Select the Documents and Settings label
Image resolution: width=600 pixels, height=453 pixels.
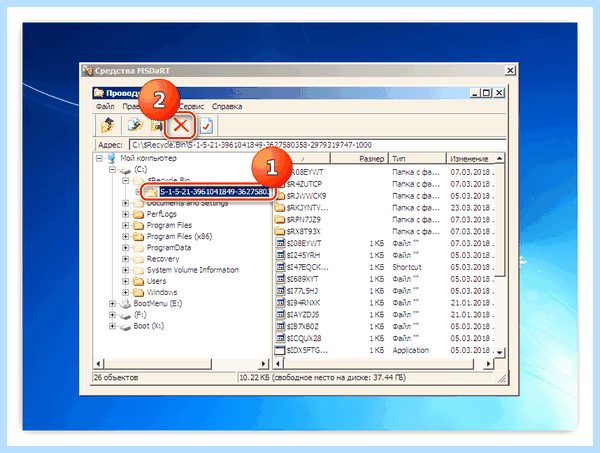(x=188, y=203)
